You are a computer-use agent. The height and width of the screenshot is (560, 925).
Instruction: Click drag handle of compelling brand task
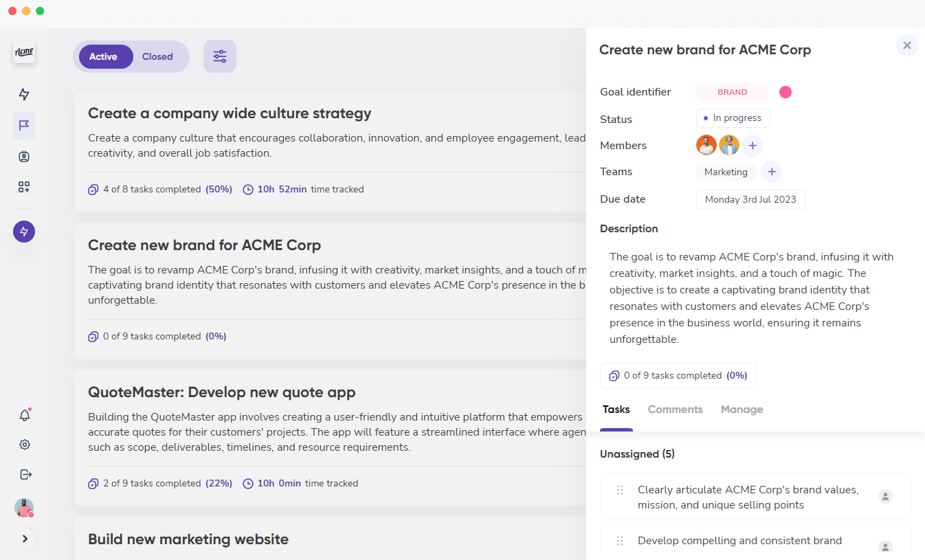tap(620, 541)
